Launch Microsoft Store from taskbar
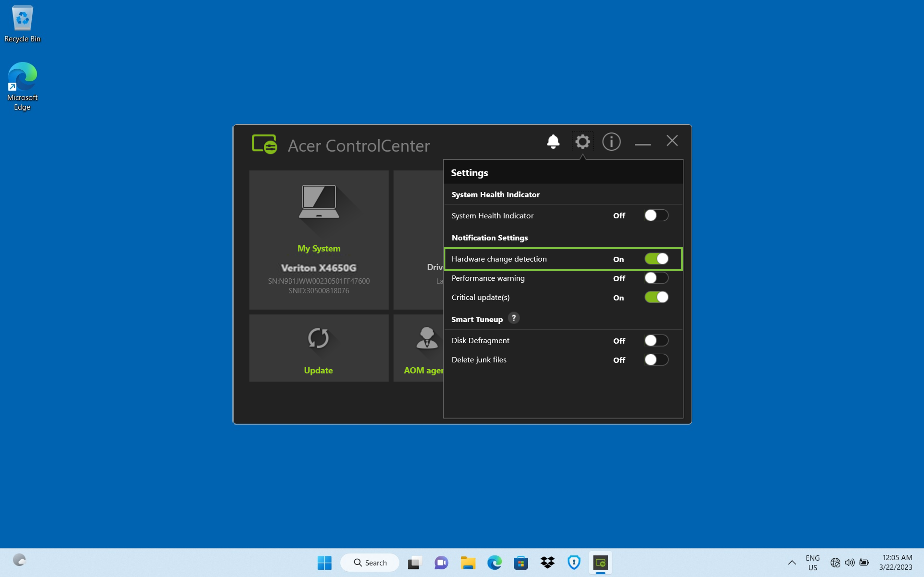The image size is (924, 577). click(x=521, y=563)
